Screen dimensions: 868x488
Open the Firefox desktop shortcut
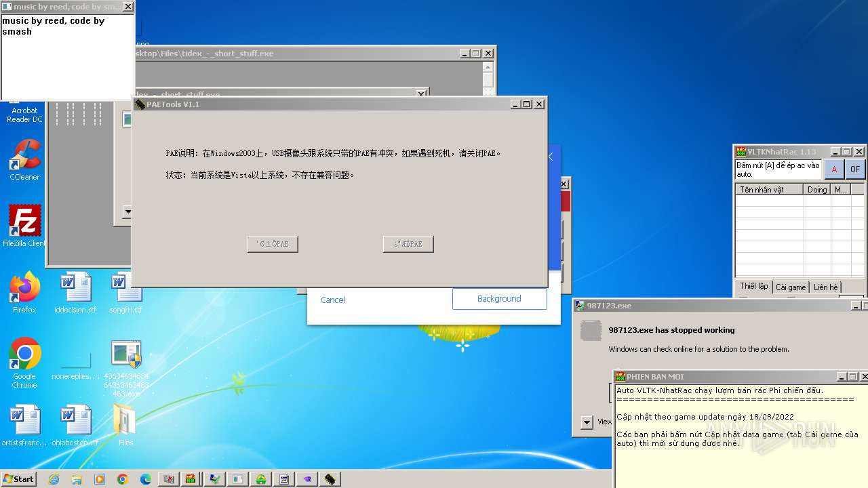(x=24, y=292)
